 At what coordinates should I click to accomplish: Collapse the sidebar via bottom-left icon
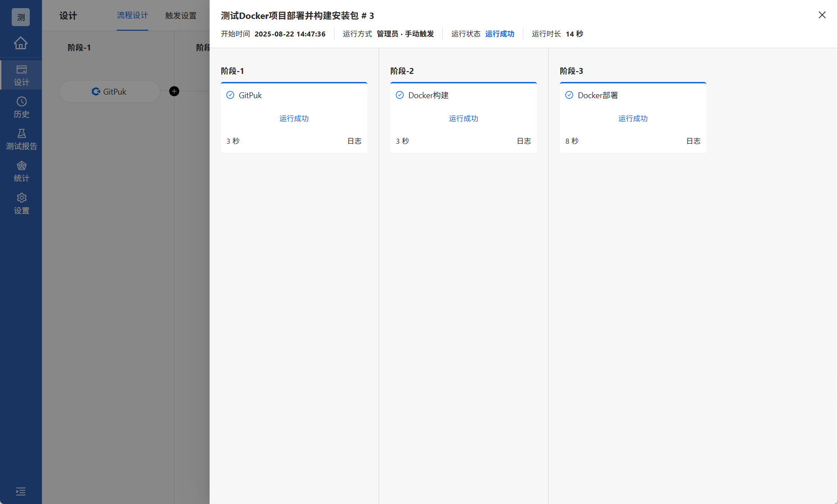[20, 491]
